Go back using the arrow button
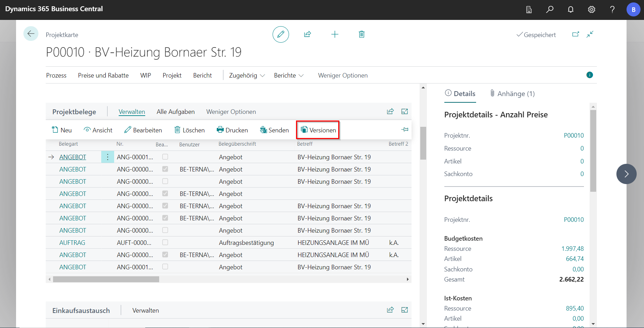Viewport: 644px width, 328px height. 31,34
